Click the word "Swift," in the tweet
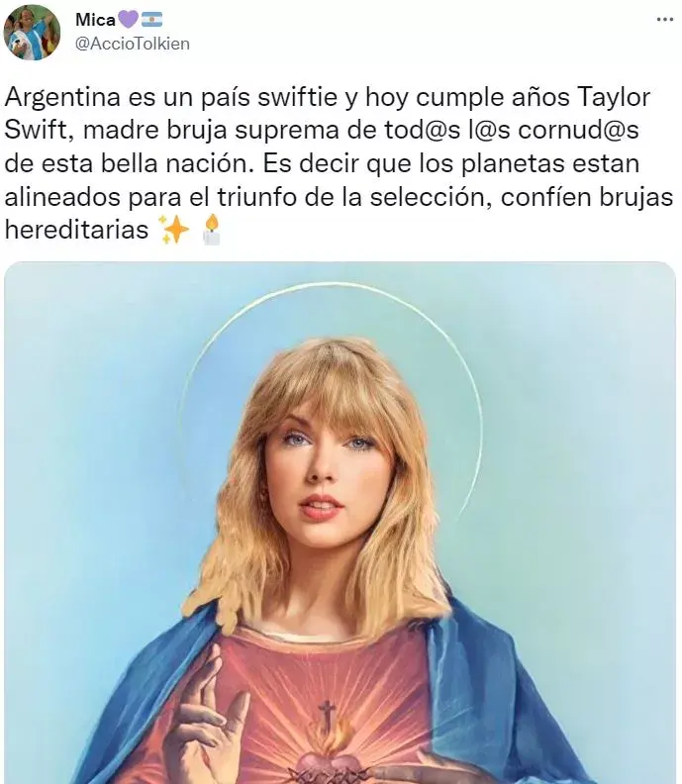 pos(40,130)
